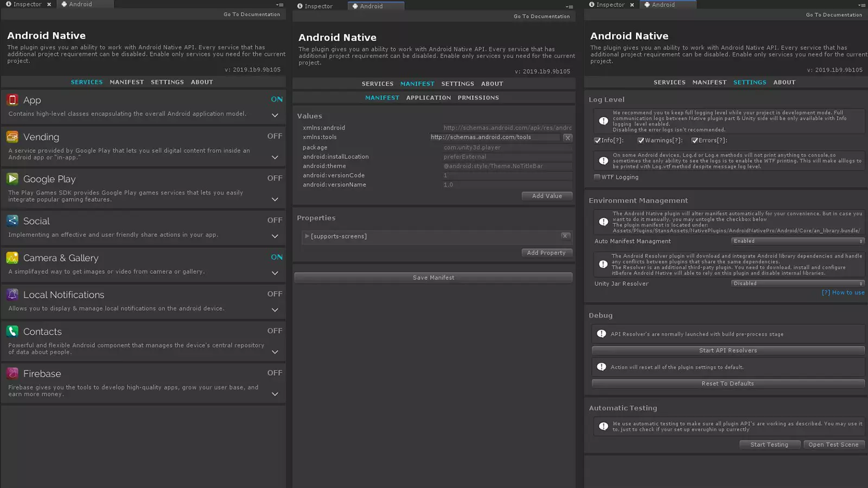The image size is (868, 488).
Task: Select the APPLICATION manifest sub-tab
Action: (x=429, y=98)
